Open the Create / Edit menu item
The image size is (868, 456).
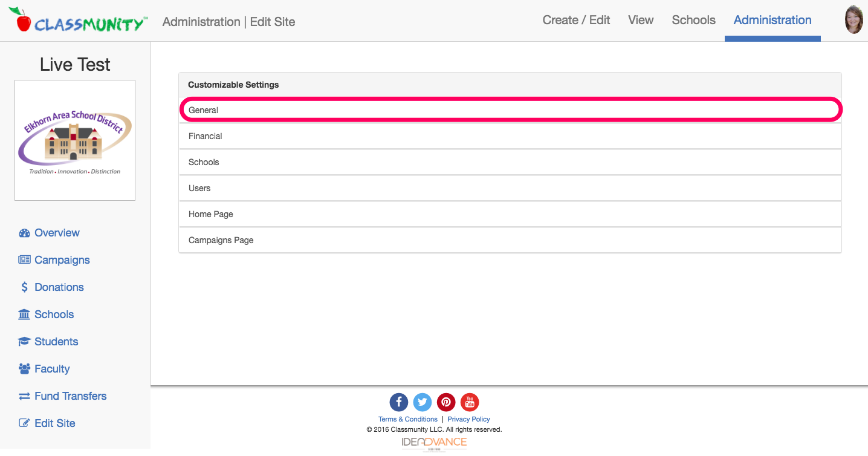576,20
